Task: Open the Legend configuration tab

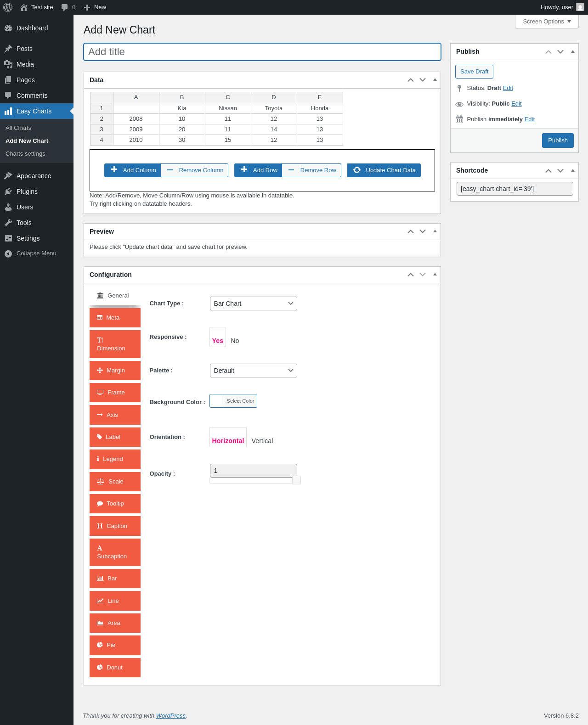Action: (x=115, y=459)
